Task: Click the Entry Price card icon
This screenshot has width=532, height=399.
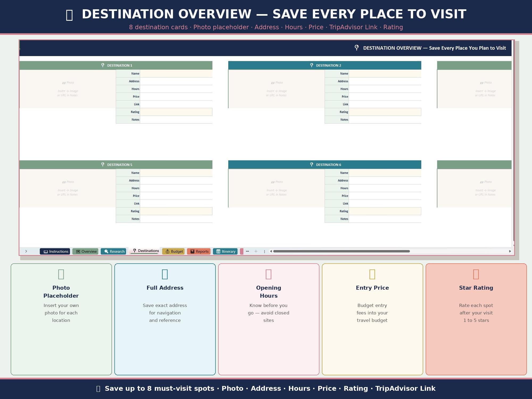Action: click(372, 274)
